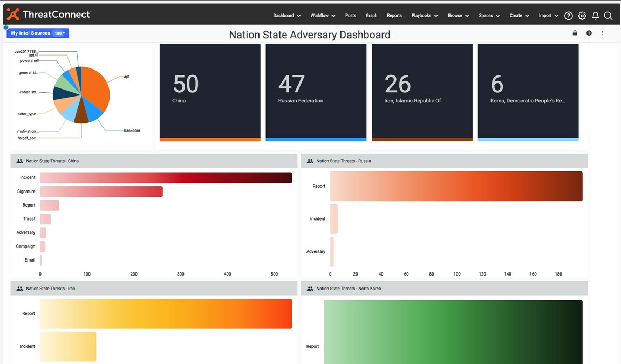Click the ThreatConnect logo
The image size is (621, 364).
click(49, 14)
